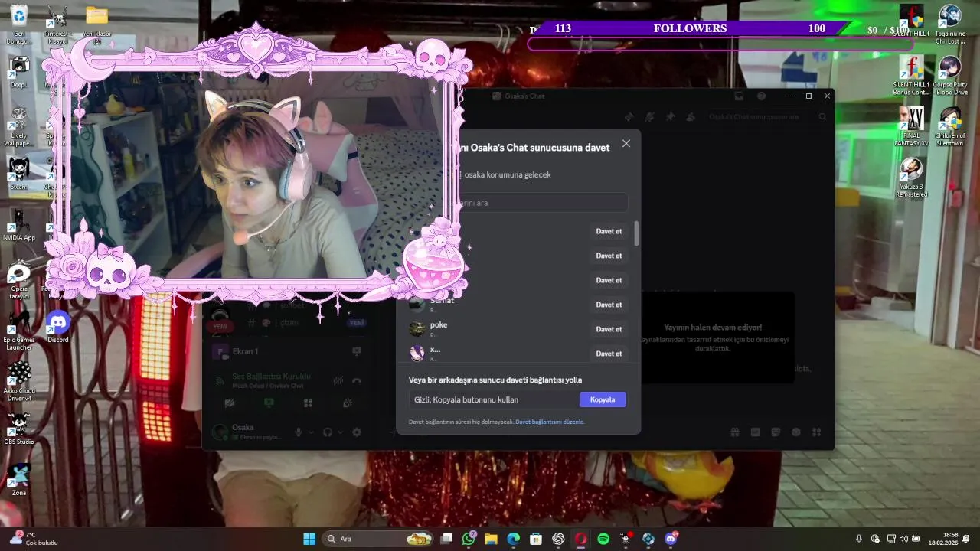Viewport: 980px width, 551px height.
Task: Open Children of Silentown desktop shortcut
Action: click(950, 126)
